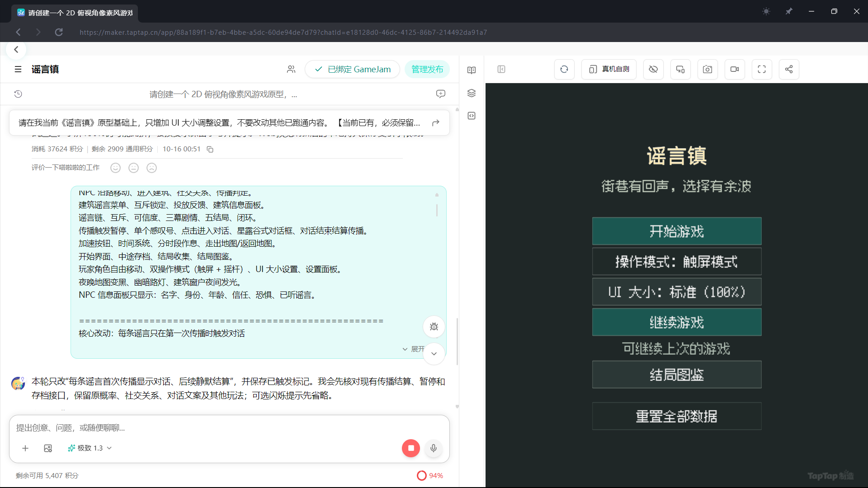This screenshot has width=868, height=488.
Task: Click the browser back arrow
Action: click(x=18, y=32)
